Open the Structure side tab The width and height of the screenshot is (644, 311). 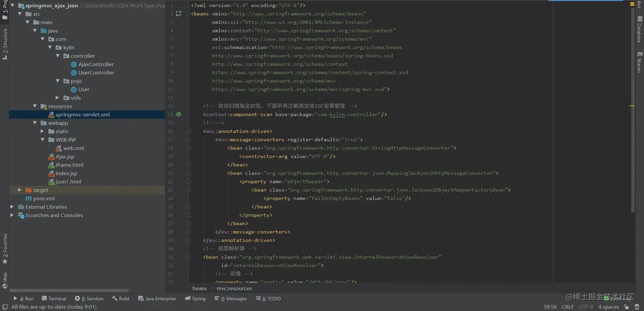(x=5, y=44)
